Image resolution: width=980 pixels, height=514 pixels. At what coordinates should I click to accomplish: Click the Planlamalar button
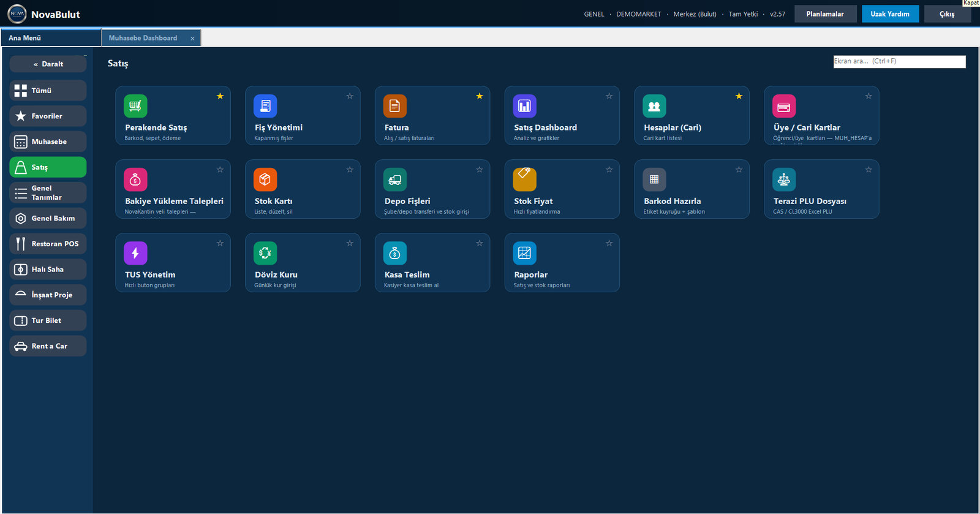click(x=825, y=14)
